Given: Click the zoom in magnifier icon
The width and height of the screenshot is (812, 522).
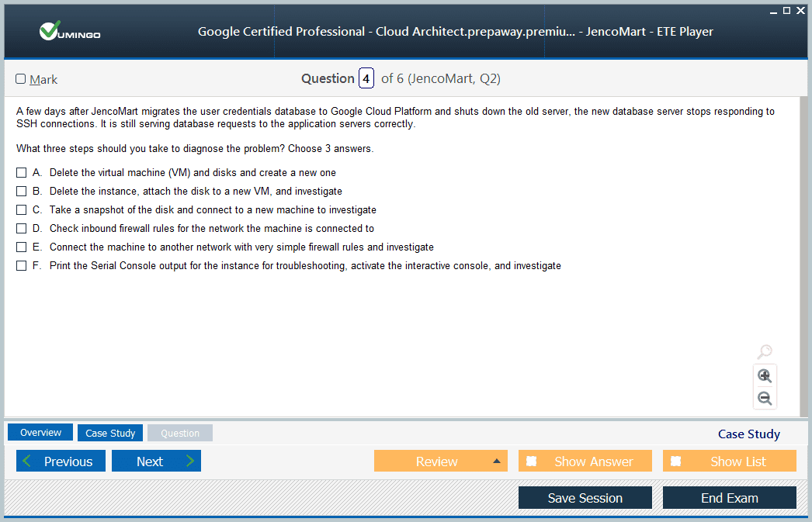Looking at the screenshot, I should click(x=765, y=375).
